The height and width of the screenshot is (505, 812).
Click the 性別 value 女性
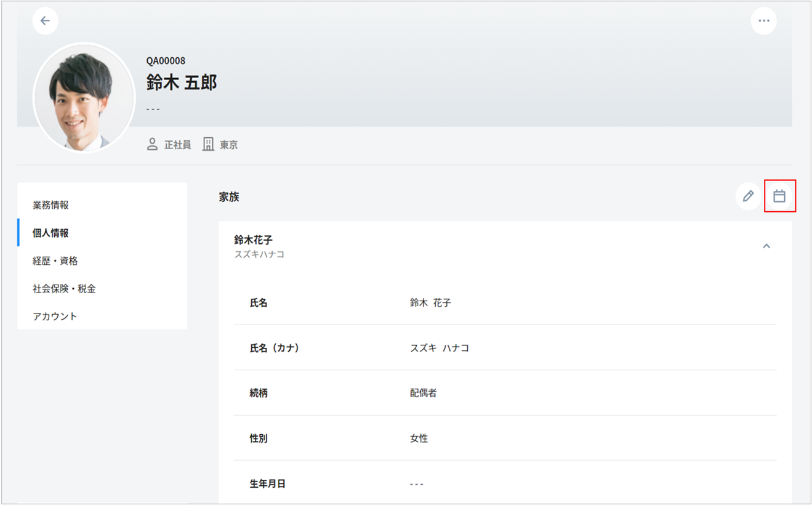tap(419, 438)
